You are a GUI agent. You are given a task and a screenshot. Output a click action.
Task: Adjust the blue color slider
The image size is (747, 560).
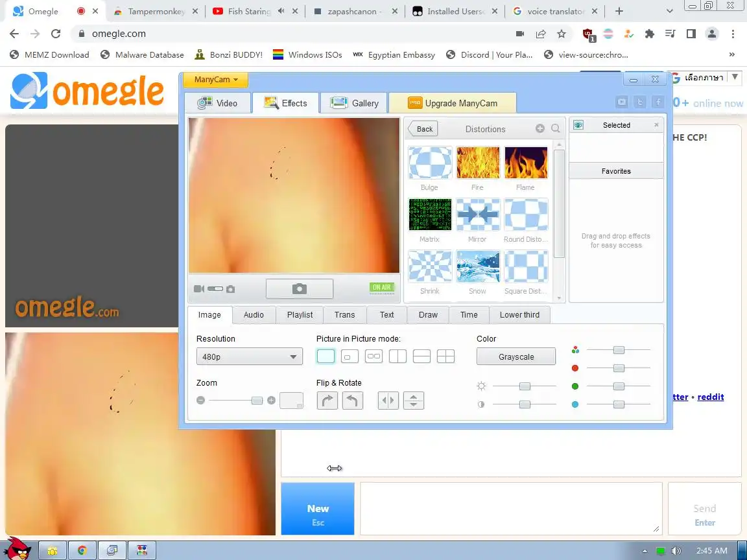tap(619, 404)
